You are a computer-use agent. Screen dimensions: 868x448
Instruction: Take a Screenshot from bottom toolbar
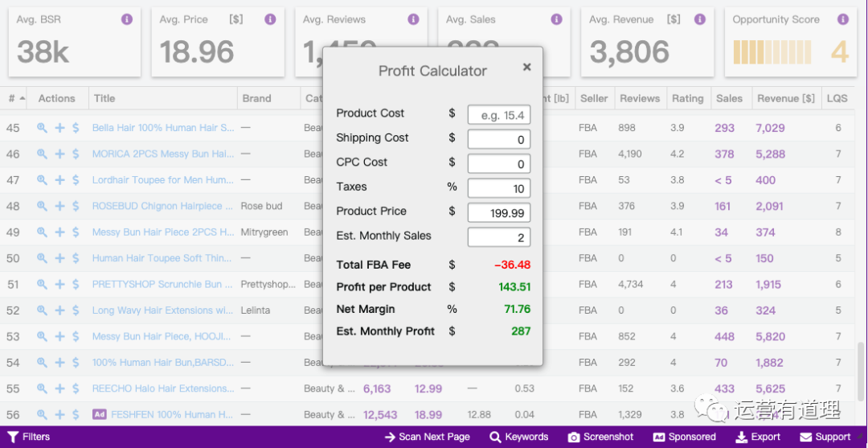click(x=600, y=437)
